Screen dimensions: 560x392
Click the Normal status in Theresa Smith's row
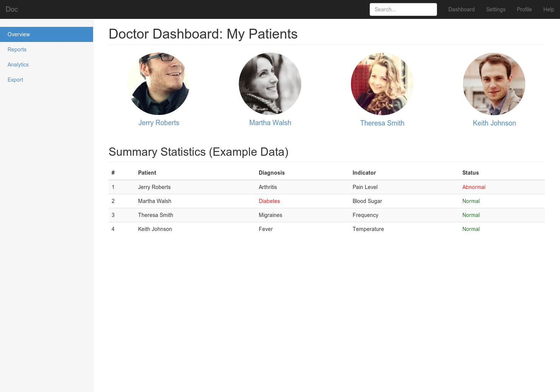click(x=471, y=215)
